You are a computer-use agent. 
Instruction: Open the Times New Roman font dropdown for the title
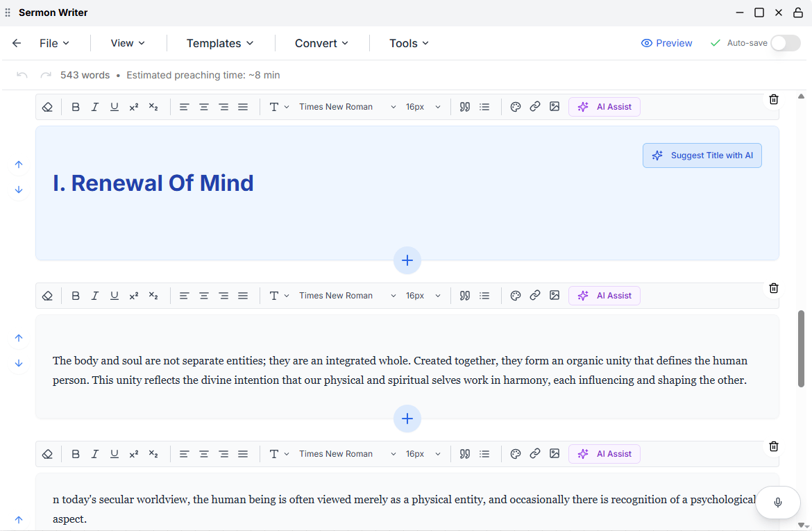[348, 107]
